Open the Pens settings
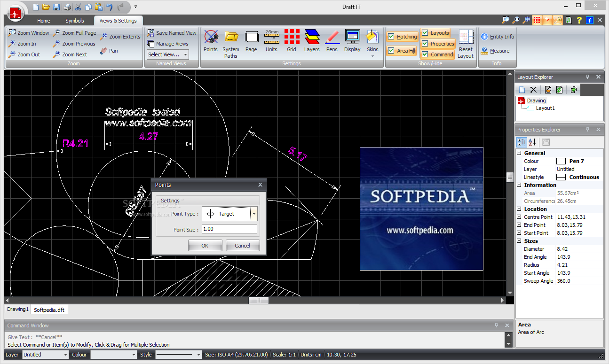Image resolution: width=609 pixels, height=364 pixels. 332,41
